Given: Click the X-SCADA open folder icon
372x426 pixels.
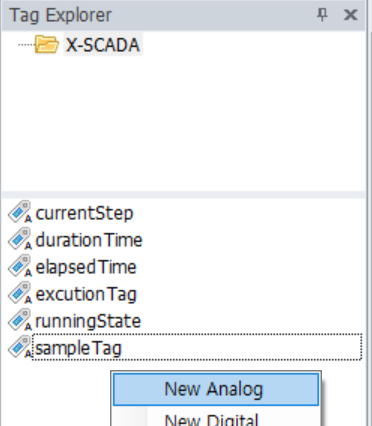Looking at the screenshot, I should (x=47, y=44).
